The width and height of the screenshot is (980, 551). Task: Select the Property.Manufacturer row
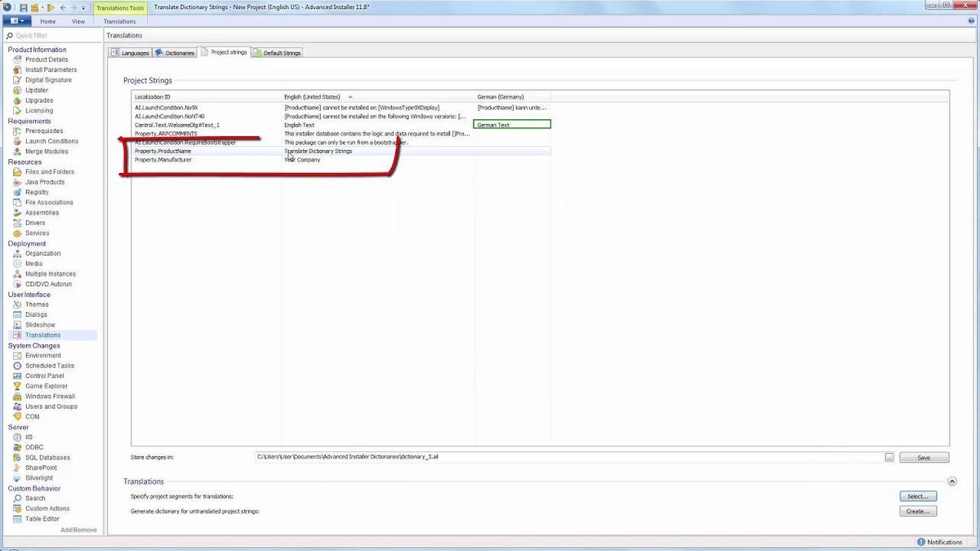[341, 160]
